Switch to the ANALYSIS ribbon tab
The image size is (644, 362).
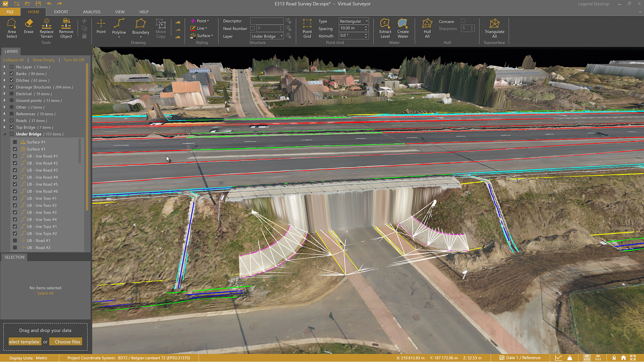[x=91, y=12]
